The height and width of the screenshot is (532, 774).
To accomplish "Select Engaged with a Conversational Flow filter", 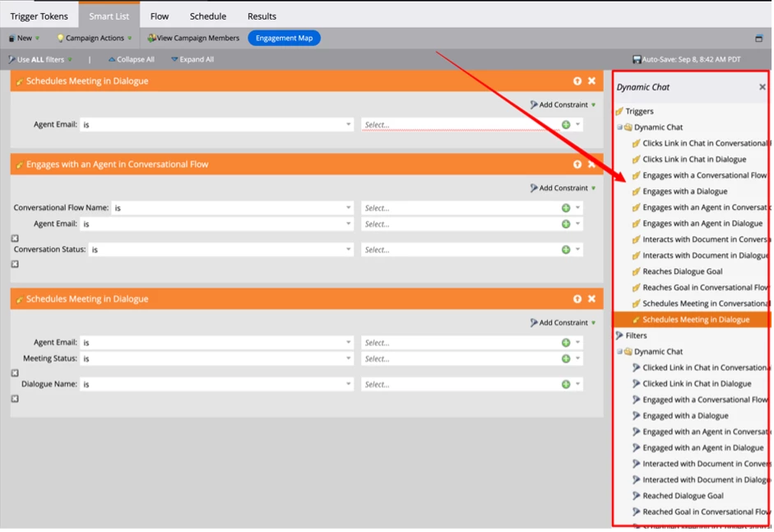I will tap(700, 400).
